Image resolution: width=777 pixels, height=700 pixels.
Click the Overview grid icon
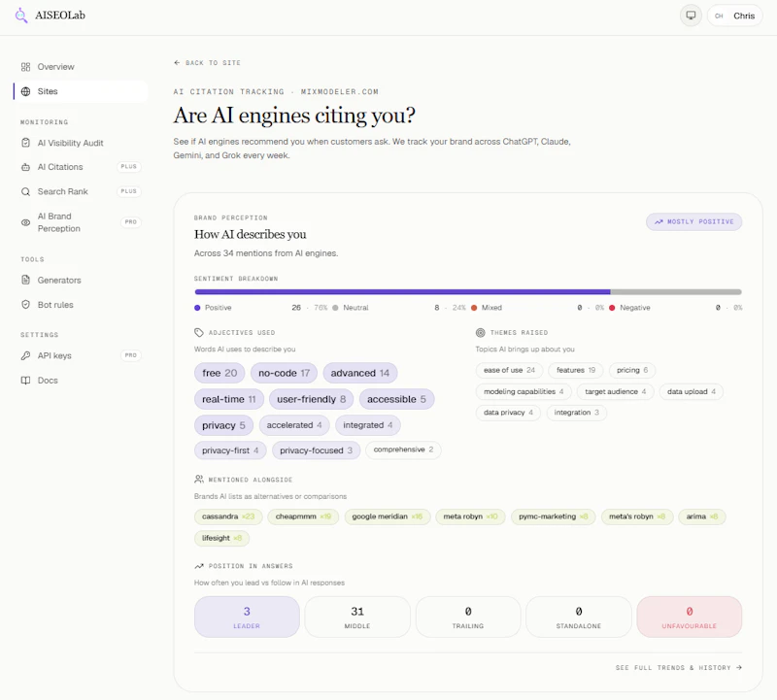(x=26, y=67)
